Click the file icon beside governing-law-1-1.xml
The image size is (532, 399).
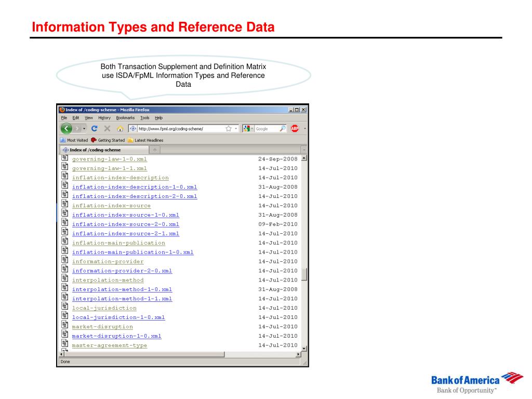coord(65,166)
